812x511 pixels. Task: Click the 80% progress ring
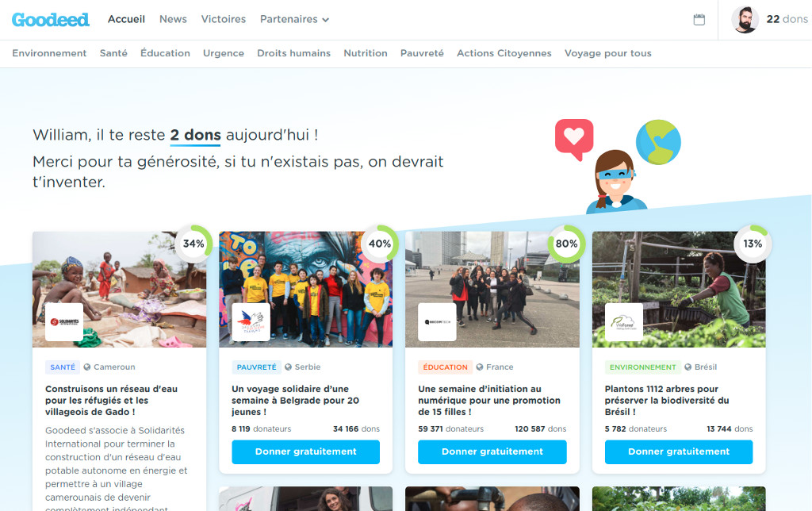point(566,244)
